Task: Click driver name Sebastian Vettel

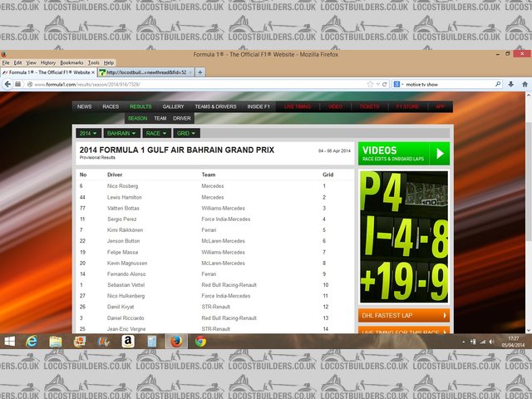Action: 126,285
